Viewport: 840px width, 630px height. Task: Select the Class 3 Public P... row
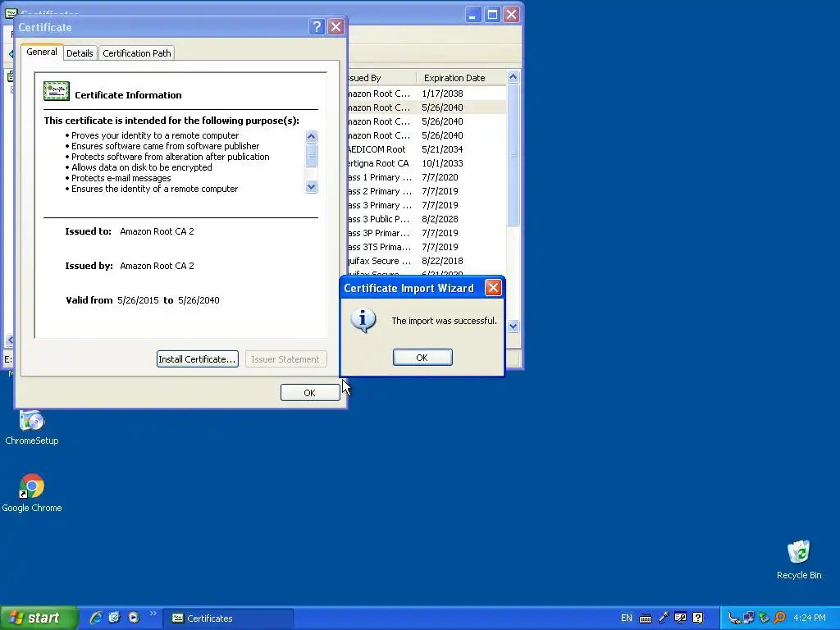(426, 219)
